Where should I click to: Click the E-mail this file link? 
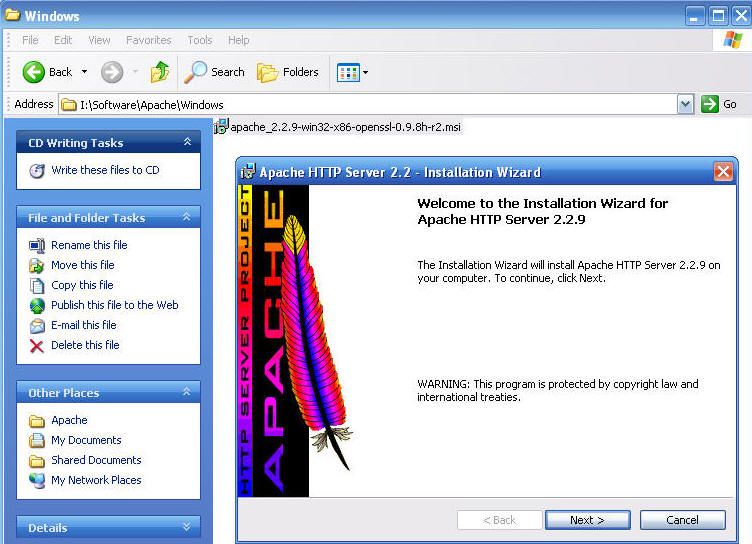pos(84,325)
